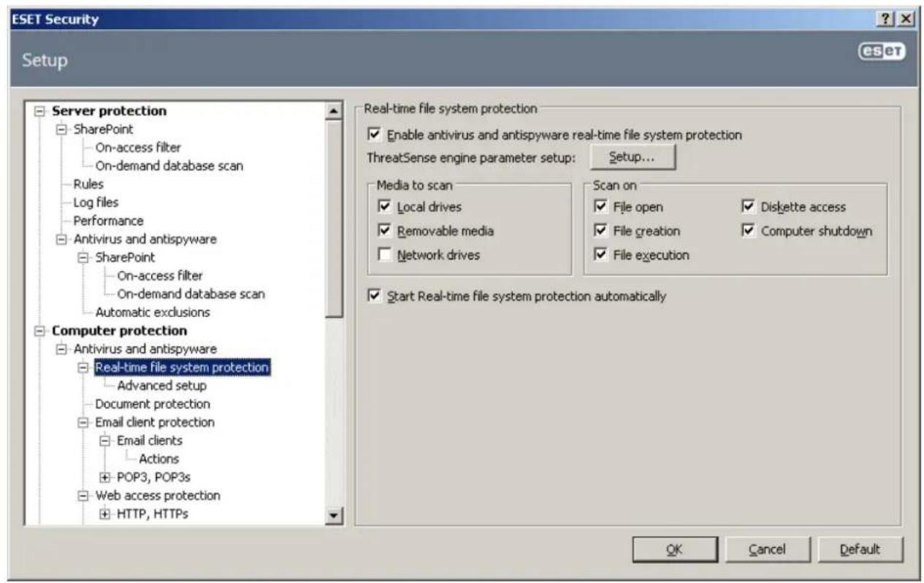This screenshot has height=583, width=924.
Task: Click the tree scrollbar down arrow
Action: (x=335, y=517)
